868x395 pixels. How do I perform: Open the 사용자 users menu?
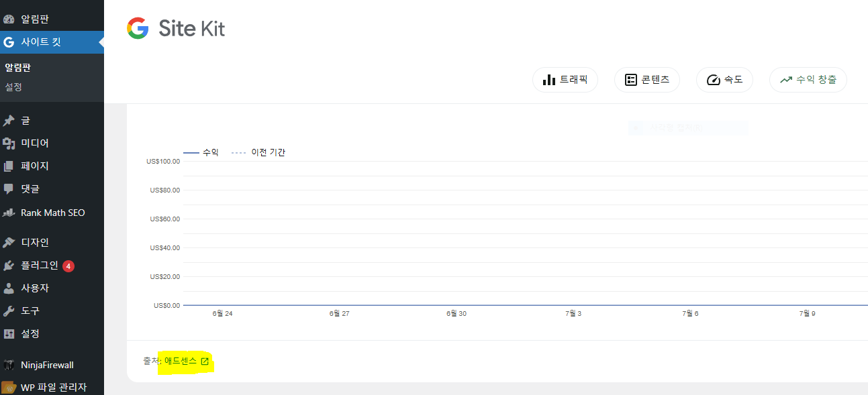52,288
